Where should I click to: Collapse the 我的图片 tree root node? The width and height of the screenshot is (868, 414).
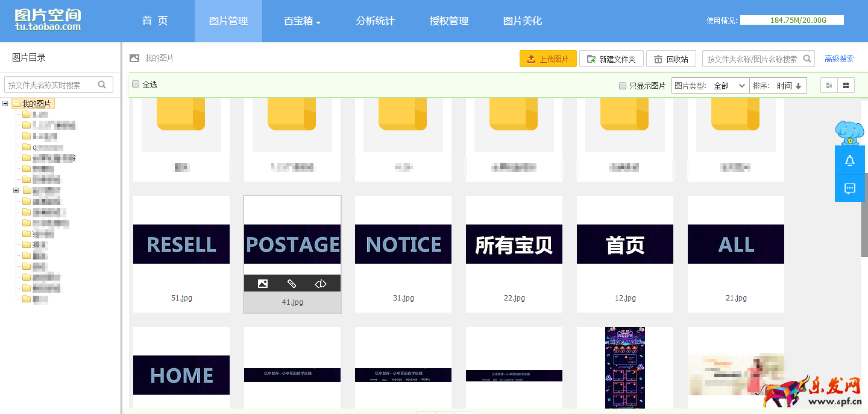5,104
